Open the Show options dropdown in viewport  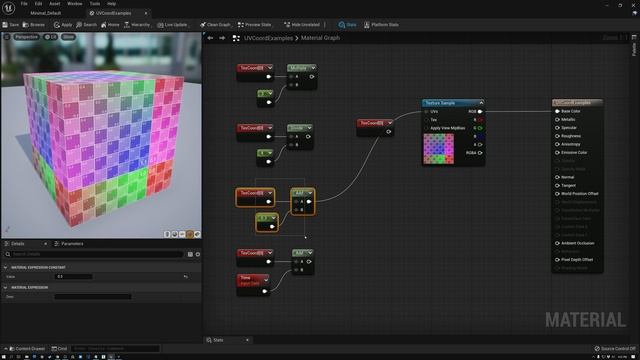[68, 37]
